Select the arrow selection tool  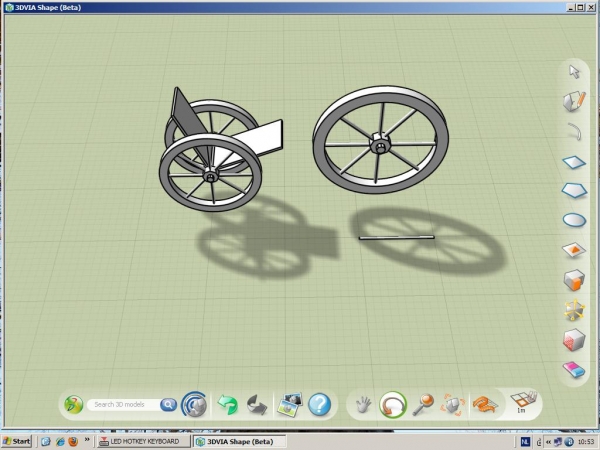574,72
